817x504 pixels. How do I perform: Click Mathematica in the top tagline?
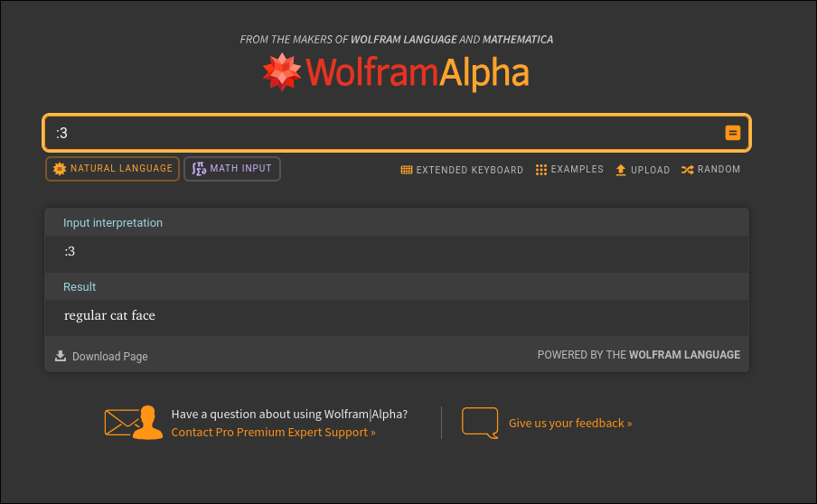518,40
